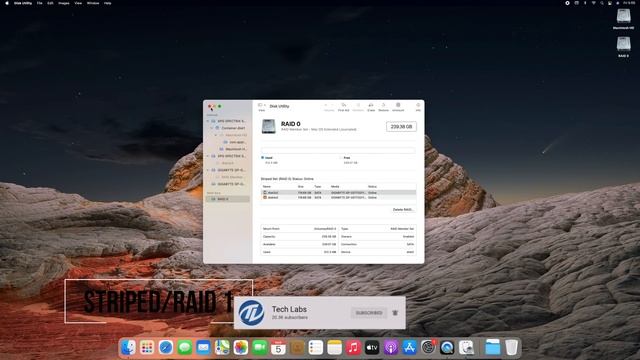Viewport: 640px width, 360px height.
Task: Collapse the APS SPECTRIX disk above Container disk1
Action: point(208,121)
